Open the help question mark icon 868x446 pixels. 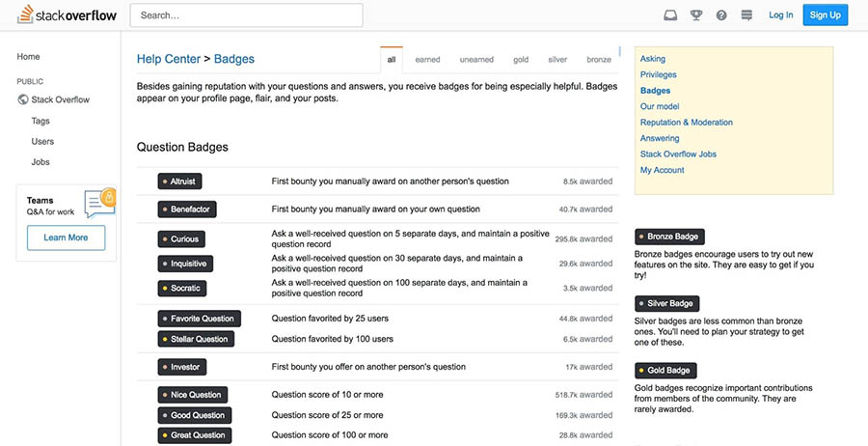tap(721, 14)
